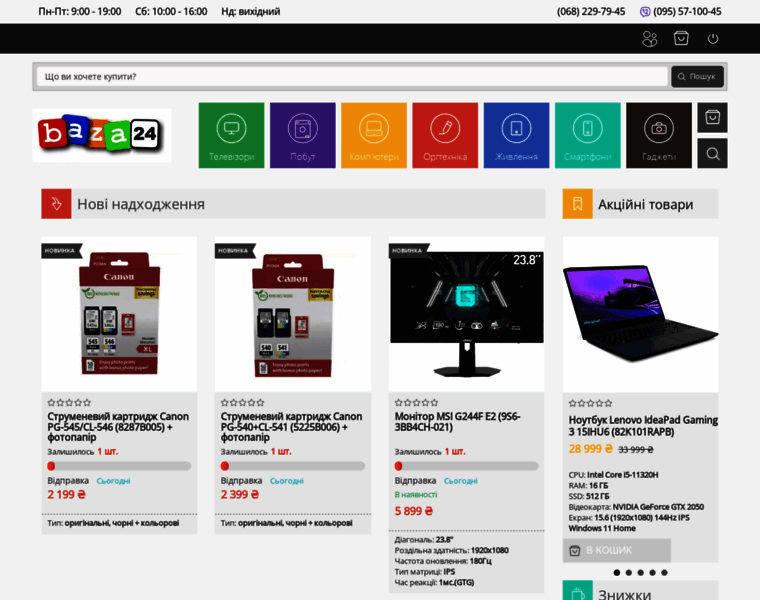Open the Canon PG-540+CL-541 cartridge product image
760x600 pixels.
click(293, 314)
